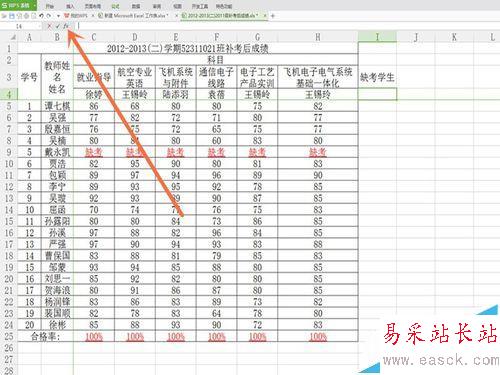The height and width of the screenshot is (375, 500).
Task: Click the 飞机系统与附件 subject header
Action: tap(176, 77)
